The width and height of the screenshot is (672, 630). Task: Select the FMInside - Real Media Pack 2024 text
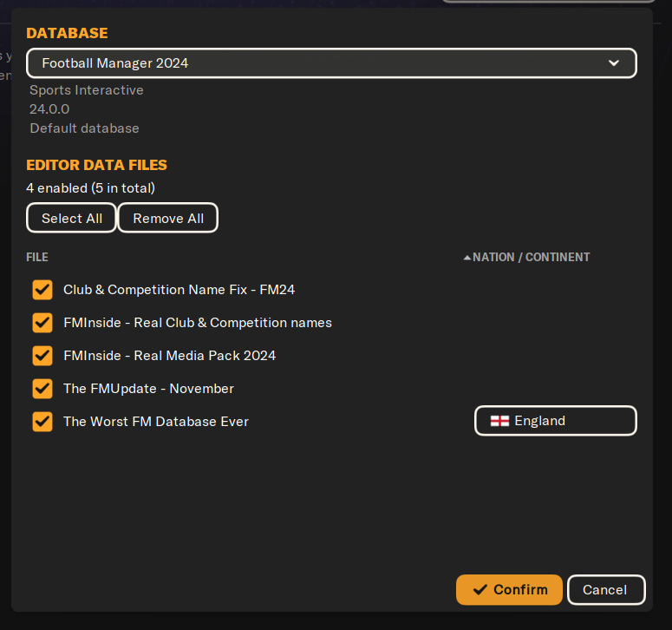[170, 356]
